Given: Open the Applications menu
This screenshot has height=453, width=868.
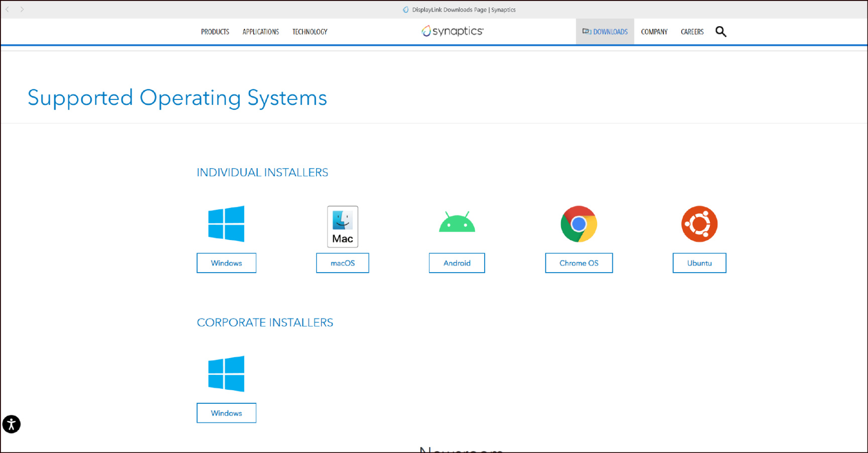Looking at the screenshot, I should 261,32.
